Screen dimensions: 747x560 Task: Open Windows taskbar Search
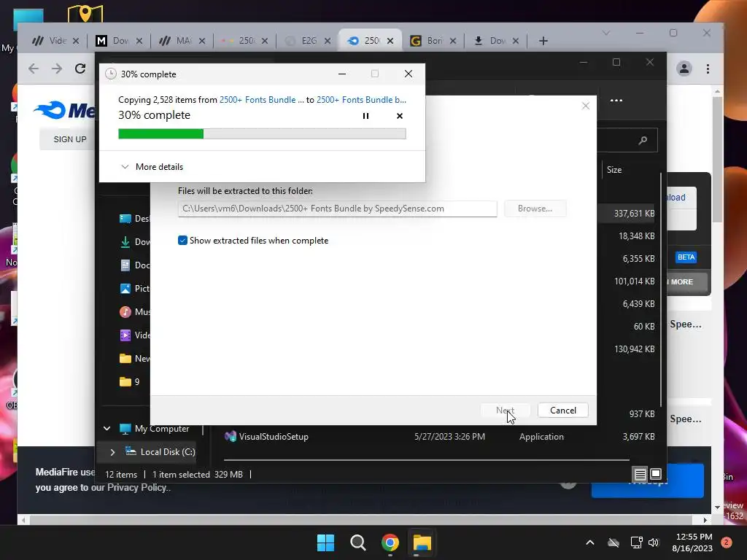click(x=357, y=542)
